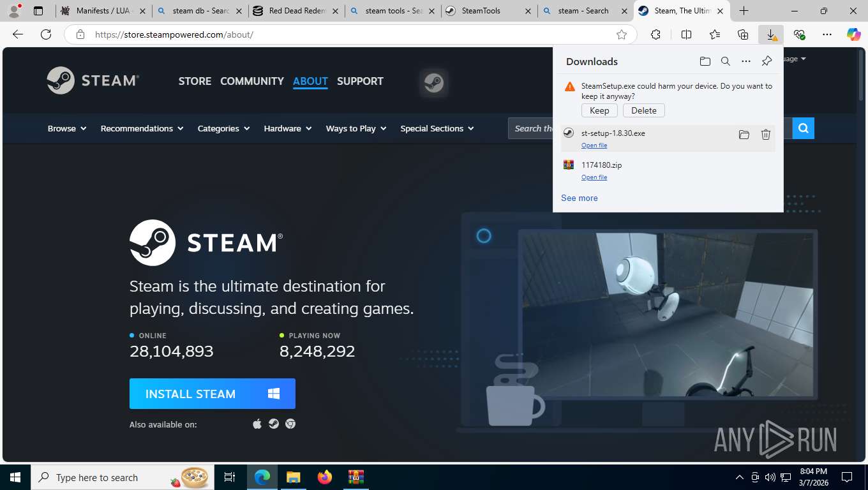Open downloads folder icon in Downloads panel

click(x=705, y=61)
